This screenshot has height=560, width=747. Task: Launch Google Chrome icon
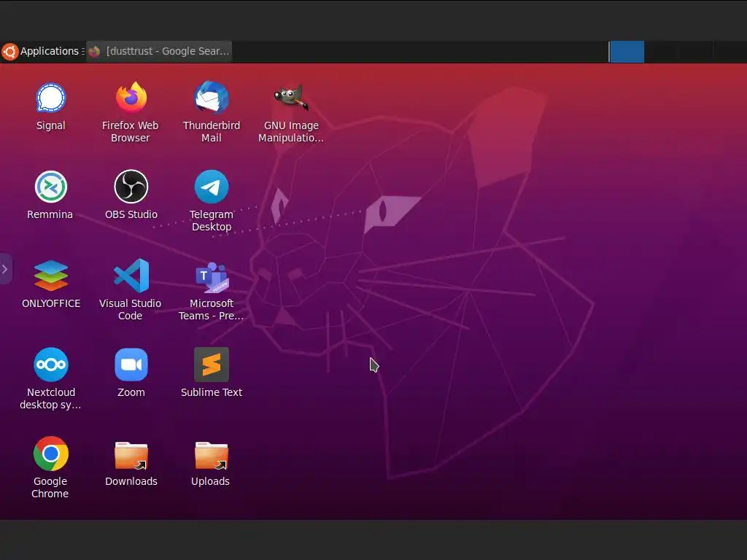(51, 454)
